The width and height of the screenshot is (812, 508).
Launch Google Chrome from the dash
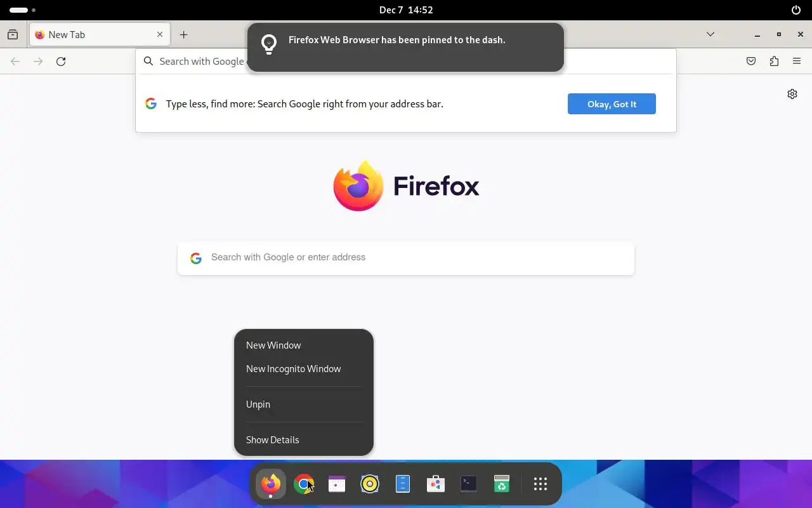click(304, 484)
